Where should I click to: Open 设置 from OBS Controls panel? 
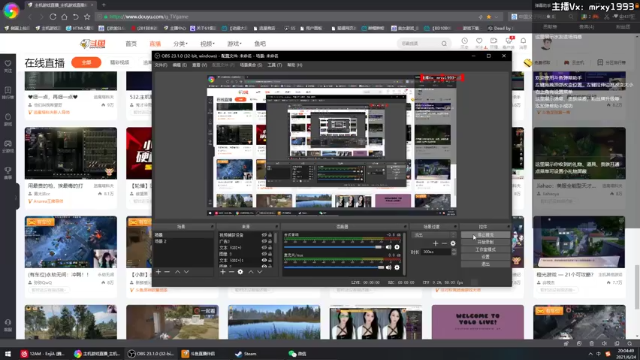pyautogui.click(x=485, y=257)
